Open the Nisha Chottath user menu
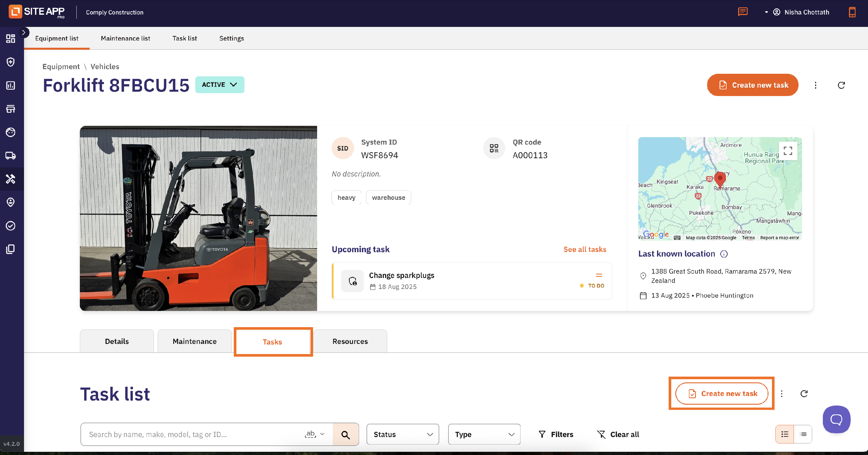Screen dimensions: 868x455 point(797,12)
